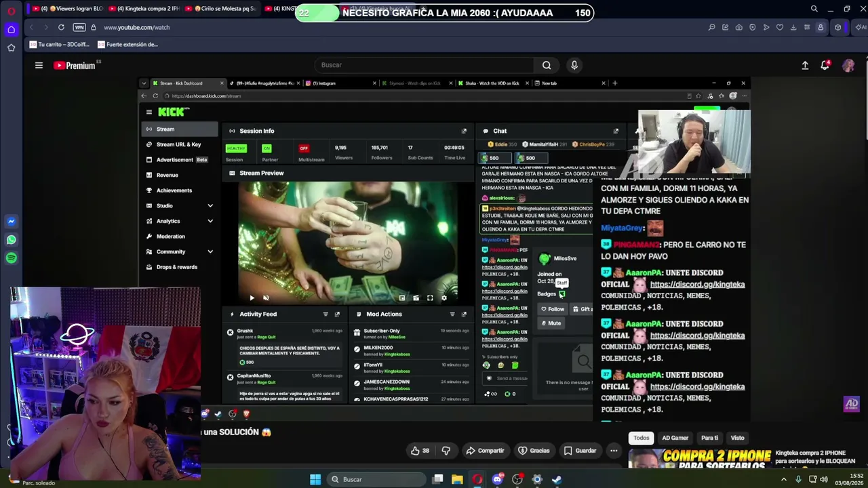Open Discord from the taskbar
Image resolution: width=868 pixels, height=488 pixels.
(x=498, y=479)
